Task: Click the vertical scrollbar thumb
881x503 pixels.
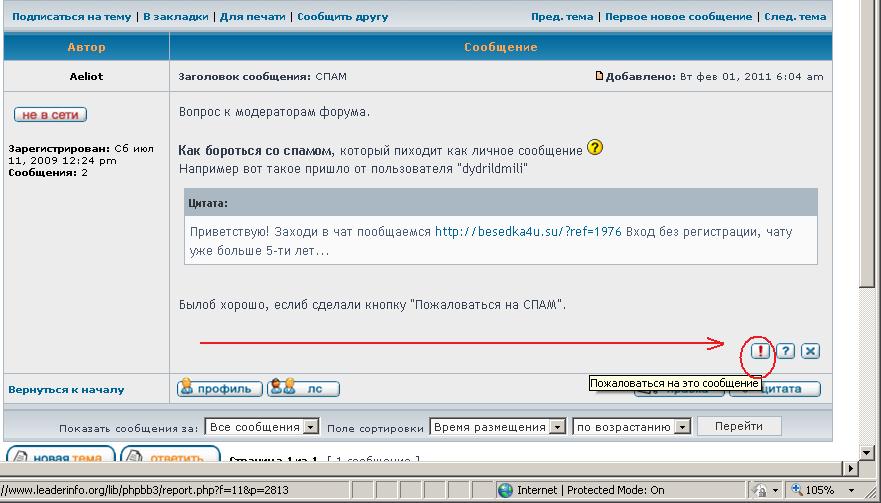Action: click(866, 143)
